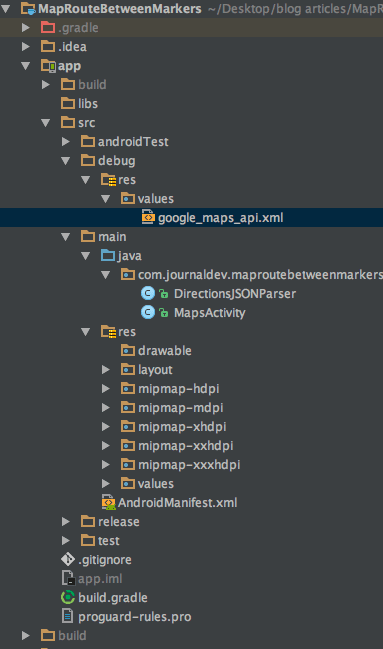
Task: Expand the mipmap-mdpi folder arrow
Action: (x=106, y=408)
